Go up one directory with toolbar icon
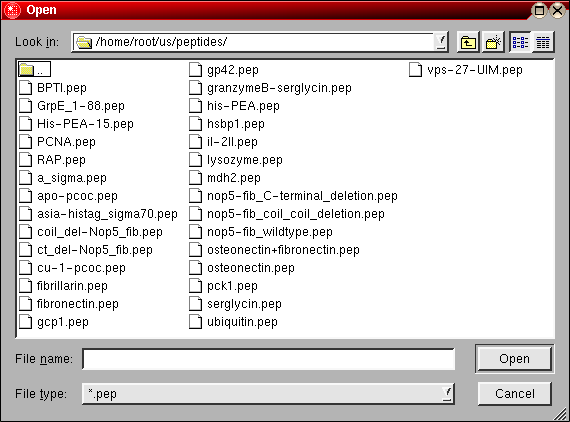 pyautogui.click(x=468, y=42)
